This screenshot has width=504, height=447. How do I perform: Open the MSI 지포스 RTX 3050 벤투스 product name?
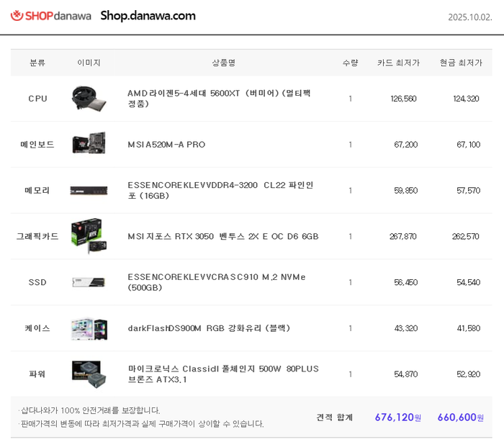tap(222, 237)
